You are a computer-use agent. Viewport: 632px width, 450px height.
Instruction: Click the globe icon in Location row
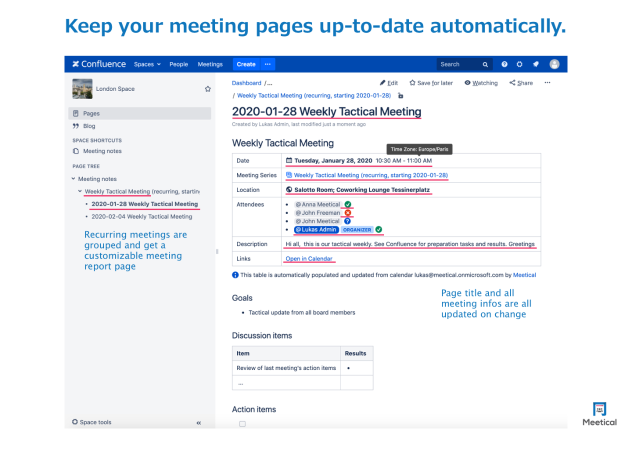pyautogui.click(x=289, y=190)
